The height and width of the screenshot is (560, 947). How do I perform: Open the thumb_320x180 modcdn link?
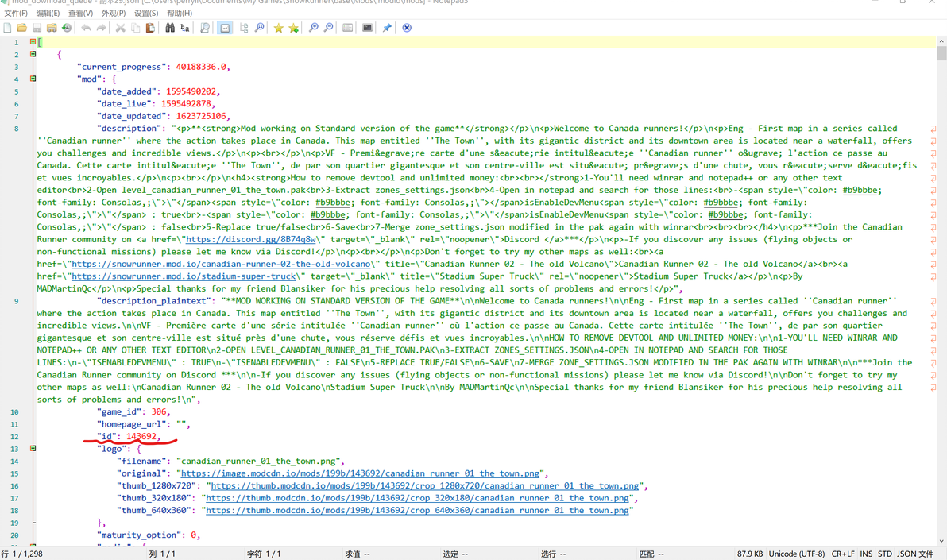pos(417,498)
